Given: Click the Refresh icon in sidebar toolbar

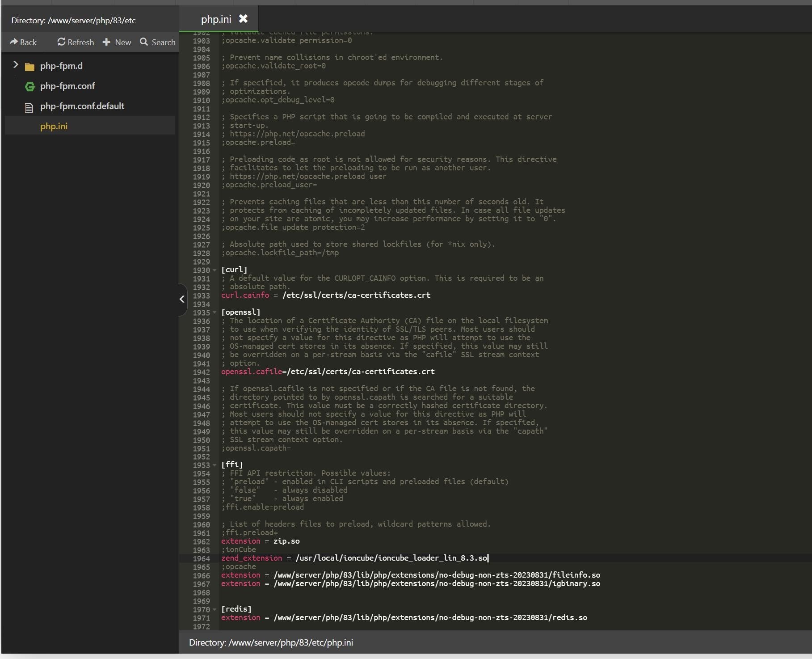Looking at the screenshot, I should click(61, 42).
